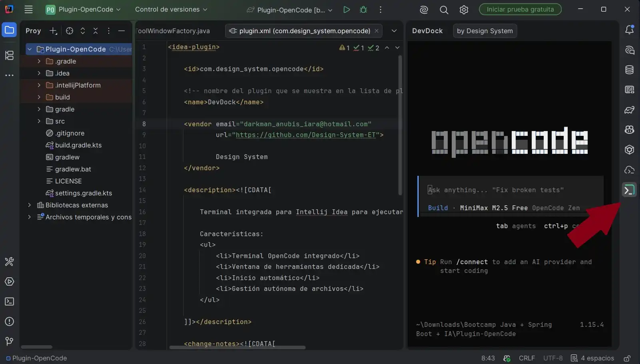Select gradlew.bat file

[x=73, y=169]
